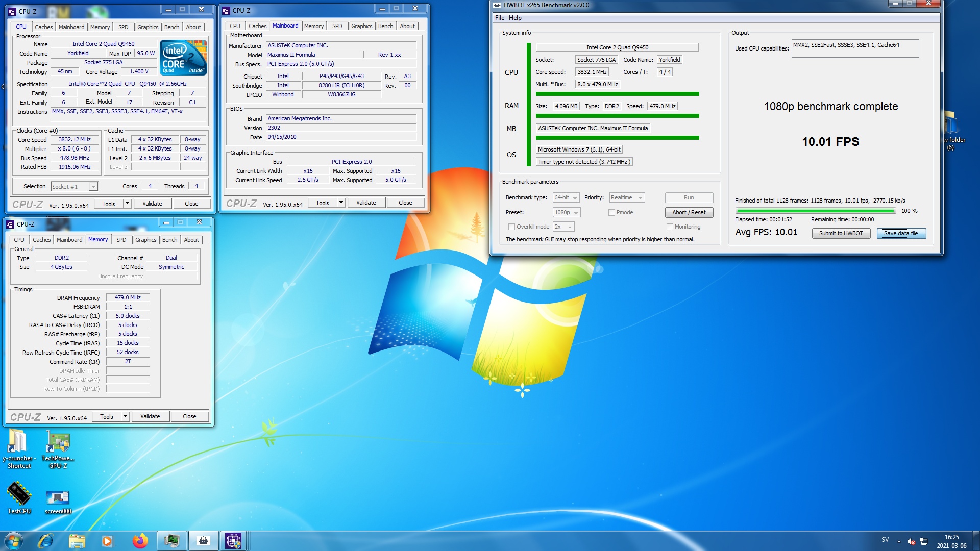980x551 pixels.
Task: Expand the Tools arrow in the CPU-Z CPU window
Action: (x=127, y=204)
